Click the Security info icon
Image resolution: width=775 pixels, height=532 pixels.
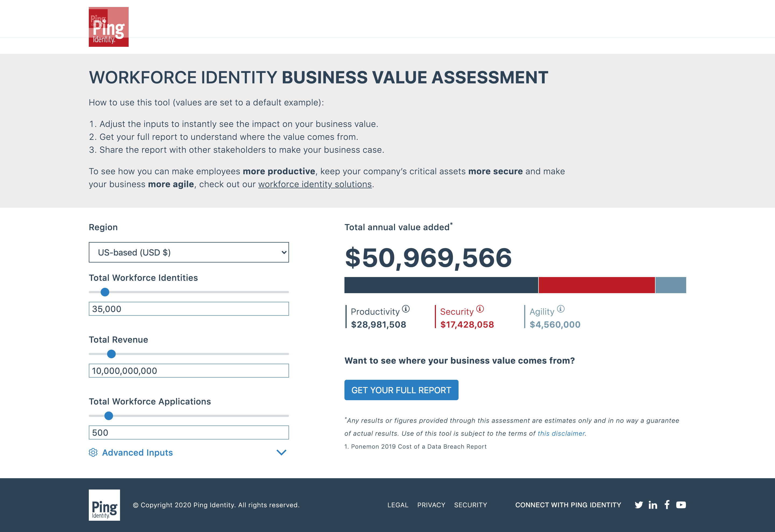pos(480,309)
